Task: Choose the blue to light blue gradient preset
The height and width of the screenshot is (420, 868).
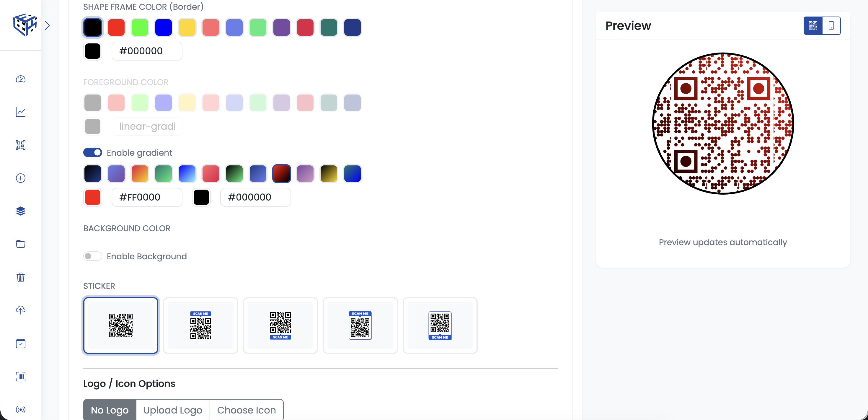Action: 187,174
